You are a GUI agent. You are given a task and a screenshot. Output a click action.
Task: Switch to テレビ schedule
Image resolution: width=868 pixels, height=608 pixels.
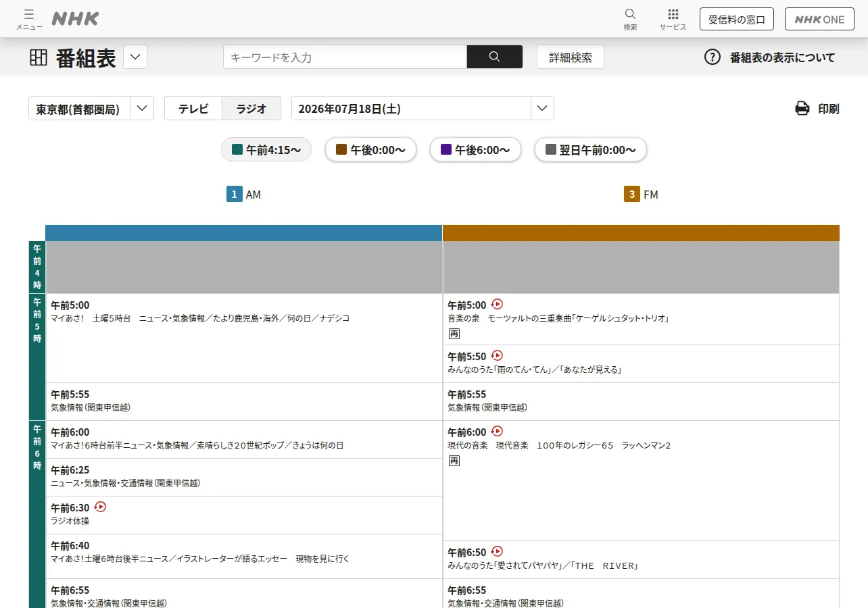(193, 108)
